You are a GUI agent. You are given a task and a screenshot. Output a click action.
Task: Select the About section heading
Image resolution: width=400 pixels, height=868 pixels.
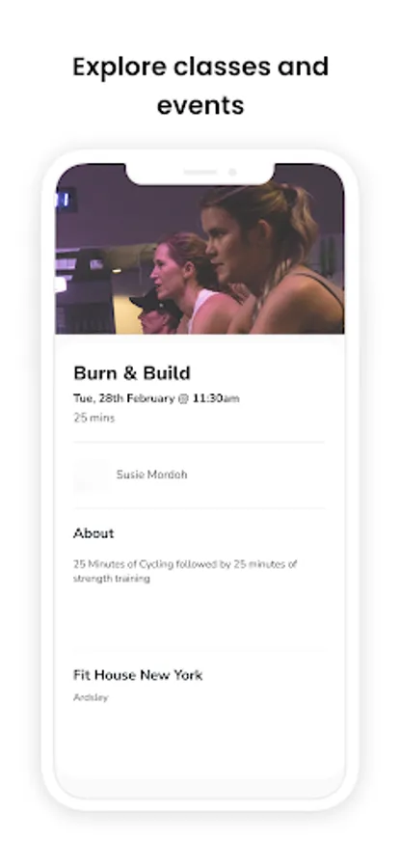pyautogui.click(x=93, y=533)
